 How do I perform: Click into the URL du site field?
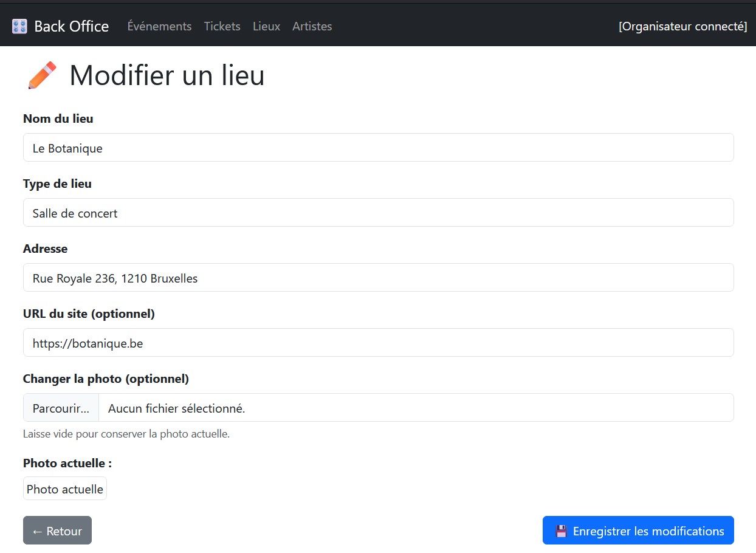pos(378,343)
